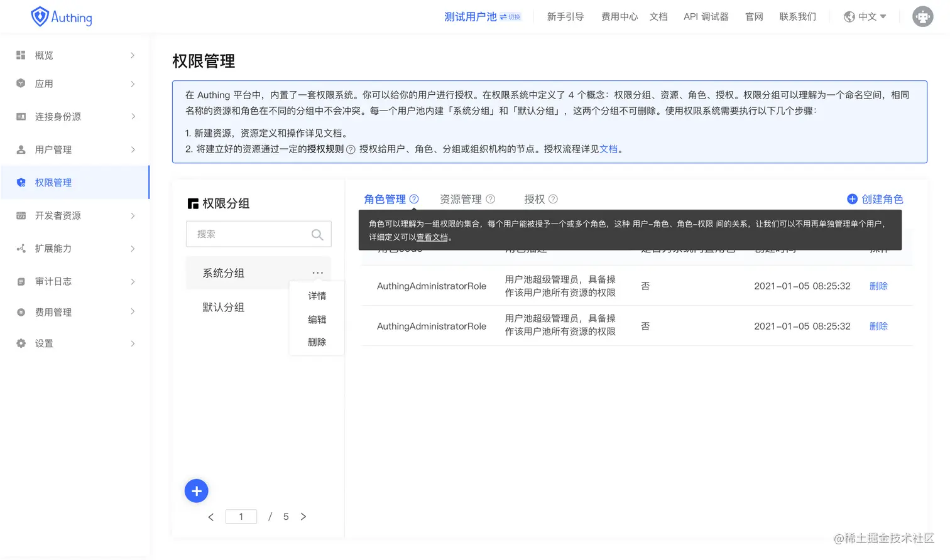The width and height of the screenshot is (950, 560).
Task: Click the 费用管理 coin icon
Action: (21, 312)
